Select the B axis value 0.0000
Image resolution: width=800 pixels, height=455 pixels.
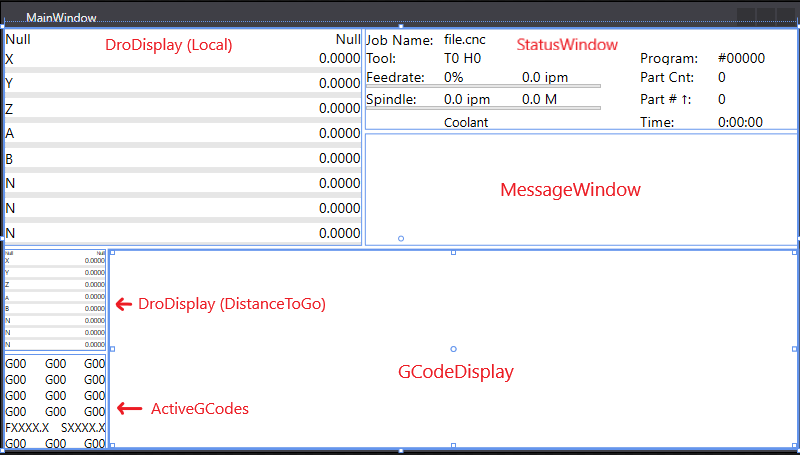[339, 158]
